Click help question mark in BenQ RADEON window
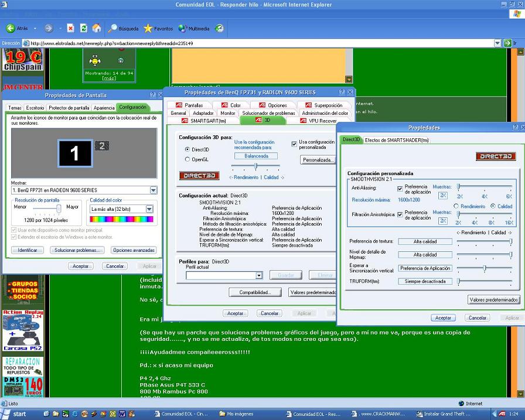525x420 pixels. tap(342, 92)
